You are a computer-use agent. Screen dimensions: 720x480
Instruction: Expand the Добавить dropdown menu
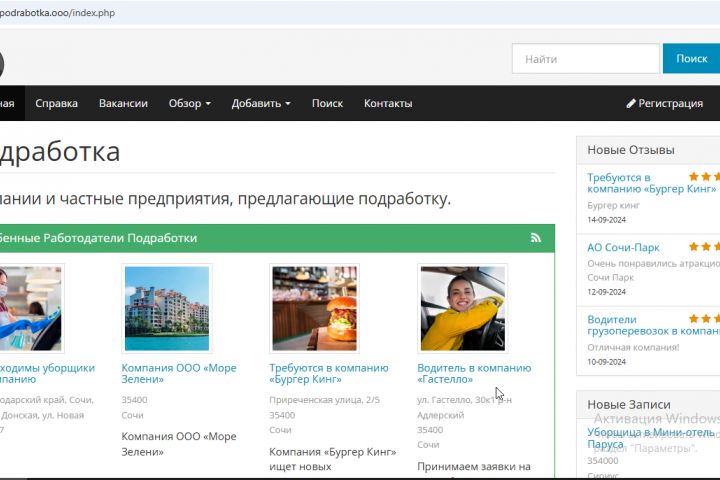(261, 103)
